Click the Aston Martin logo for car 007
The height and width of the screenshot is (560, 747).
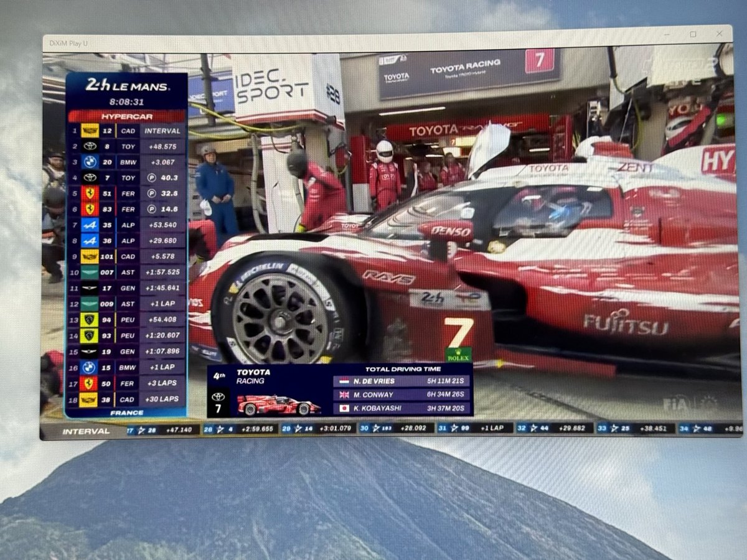(x=90, y=272)
